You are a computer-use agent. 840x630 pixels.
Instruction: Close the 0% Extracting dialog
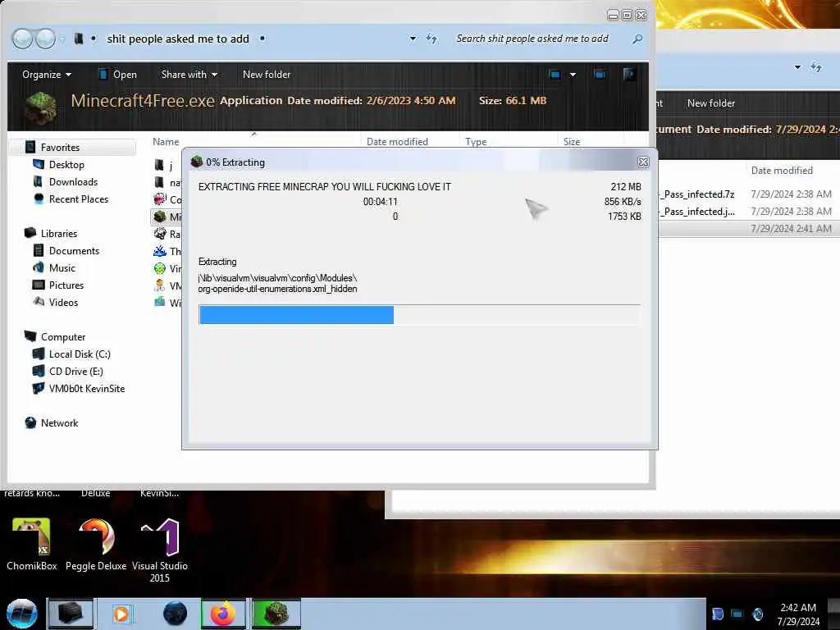pos(643,162)
